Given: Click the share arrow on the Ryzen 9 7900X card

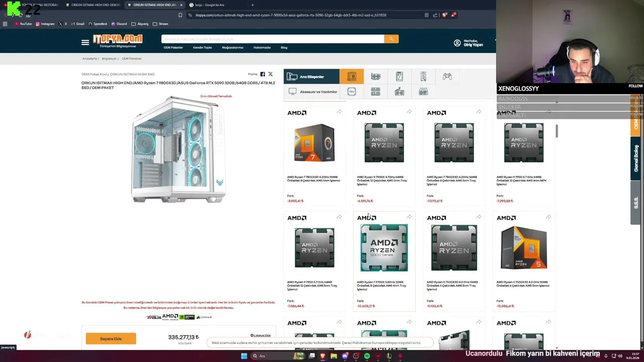Looking at the screenshot, I should tap(409, 112).
